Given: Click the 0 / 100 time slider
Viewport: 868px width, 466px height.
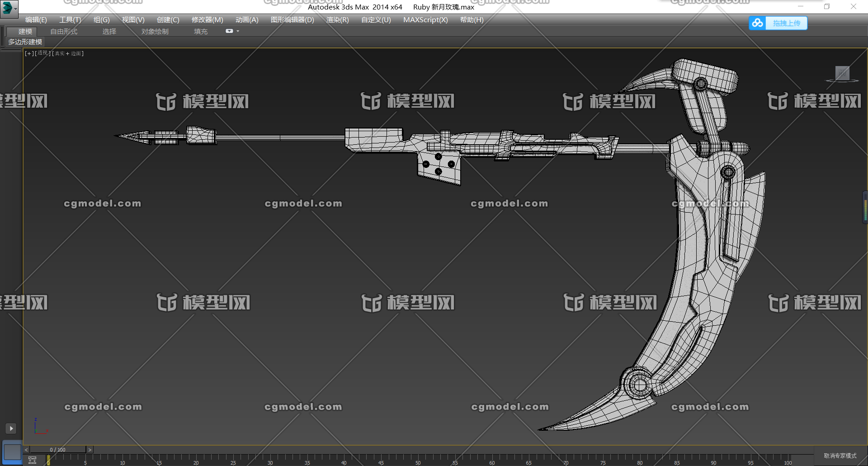Looking at the screenshot, I should pyautogui.click(x=58, y=450).
